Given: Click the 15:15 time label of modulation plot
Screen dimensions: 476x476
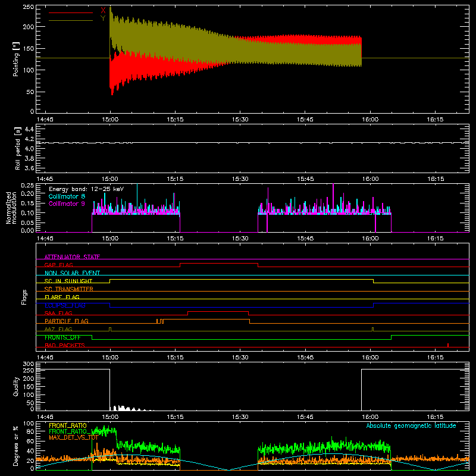Looking at the screenshot, I should point(175,239).
